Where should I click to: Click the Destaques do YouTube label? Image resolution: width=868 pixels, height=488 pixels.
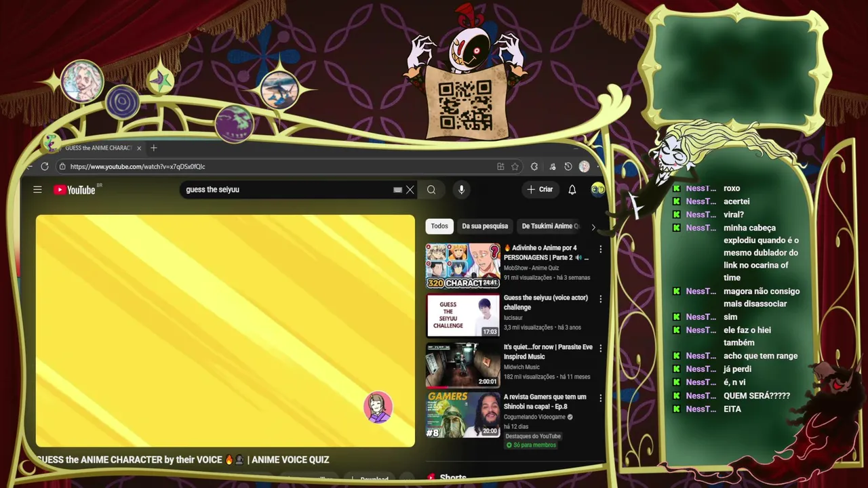[x=533, y=436]
